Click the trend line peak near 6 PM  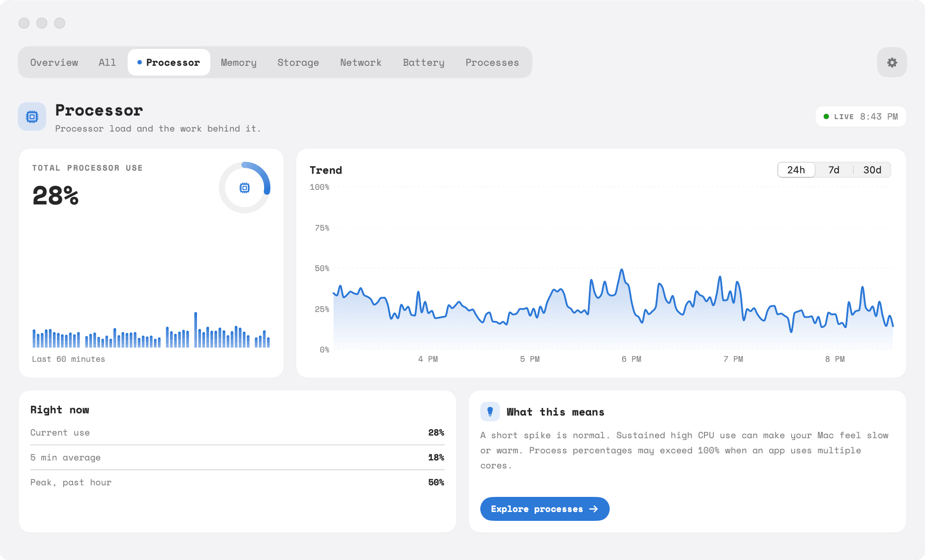point(622,270)
